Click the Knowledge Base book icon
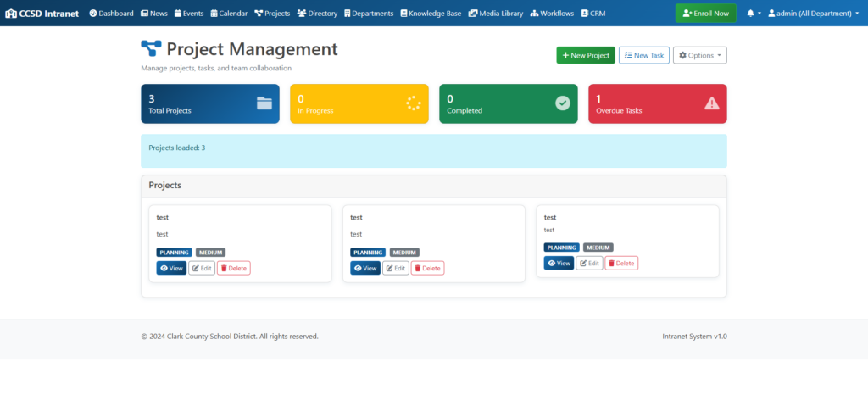The width and height of the screenshot is (868, 412). (x=403, y=14)
